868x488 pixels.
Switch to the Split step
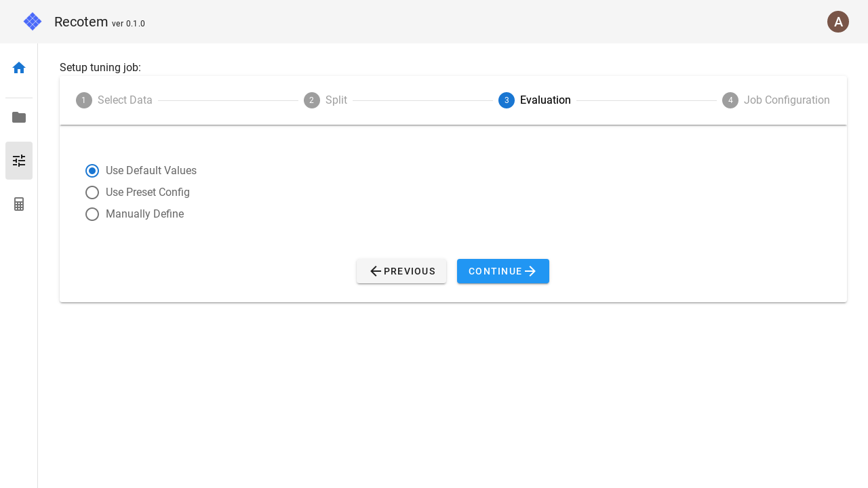pos(336,100)
